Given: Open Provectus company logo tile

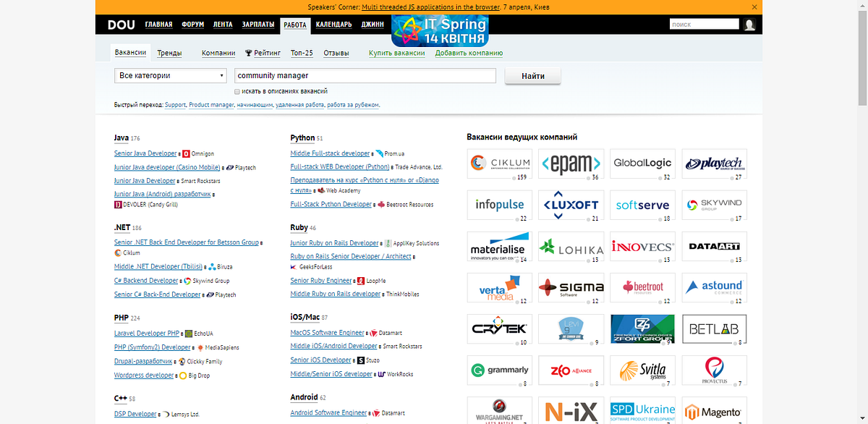Looking at the screenshot, I should tap(715, 370).
